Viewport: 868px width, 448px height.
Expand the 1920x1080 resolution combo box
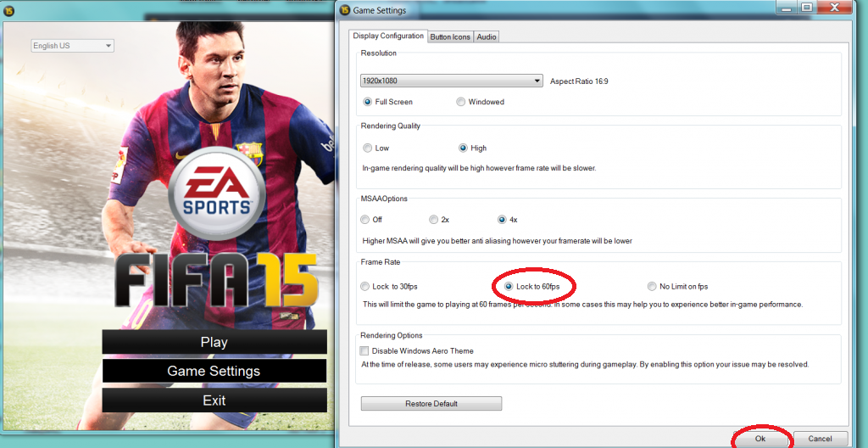(x=451, y=81)
